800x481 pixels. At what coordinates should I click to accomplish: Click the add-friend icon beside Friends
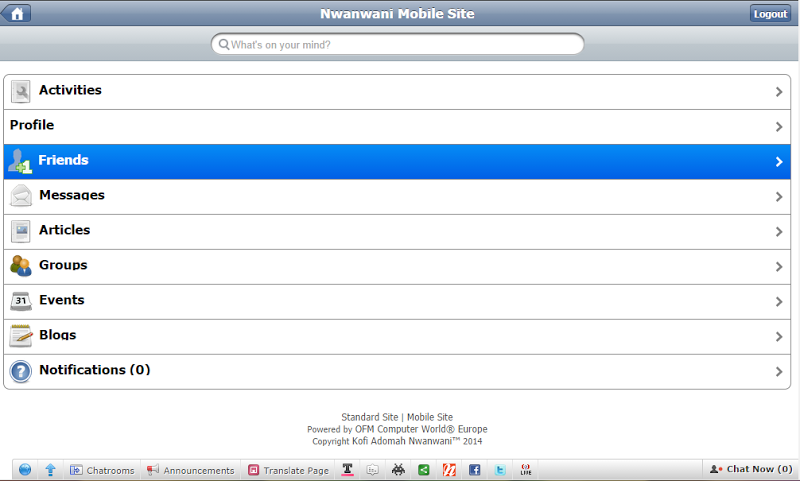[20, 161]
